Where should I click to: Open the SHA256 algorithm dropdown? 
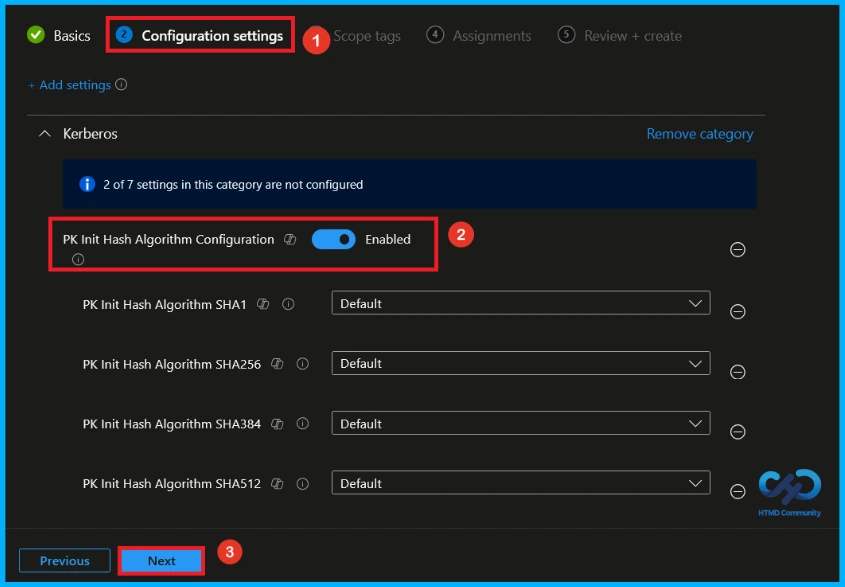(x=521, y=363)
